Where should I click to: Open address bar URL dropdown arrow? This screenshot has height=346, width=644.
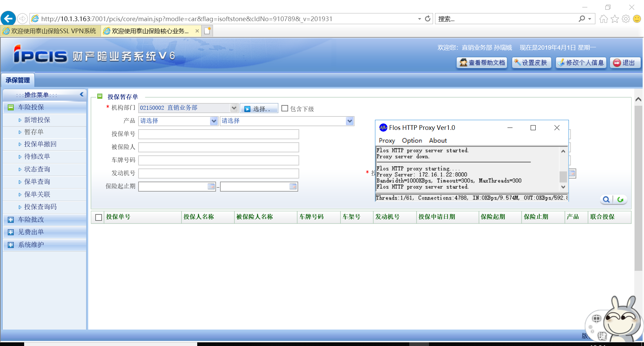point(420,19)
